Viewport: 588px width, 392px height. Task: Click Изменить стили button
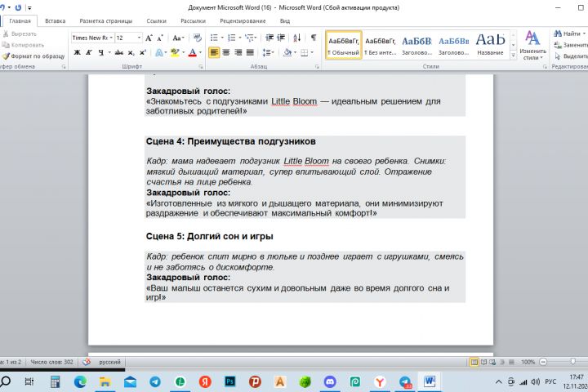tap(532, 45)
